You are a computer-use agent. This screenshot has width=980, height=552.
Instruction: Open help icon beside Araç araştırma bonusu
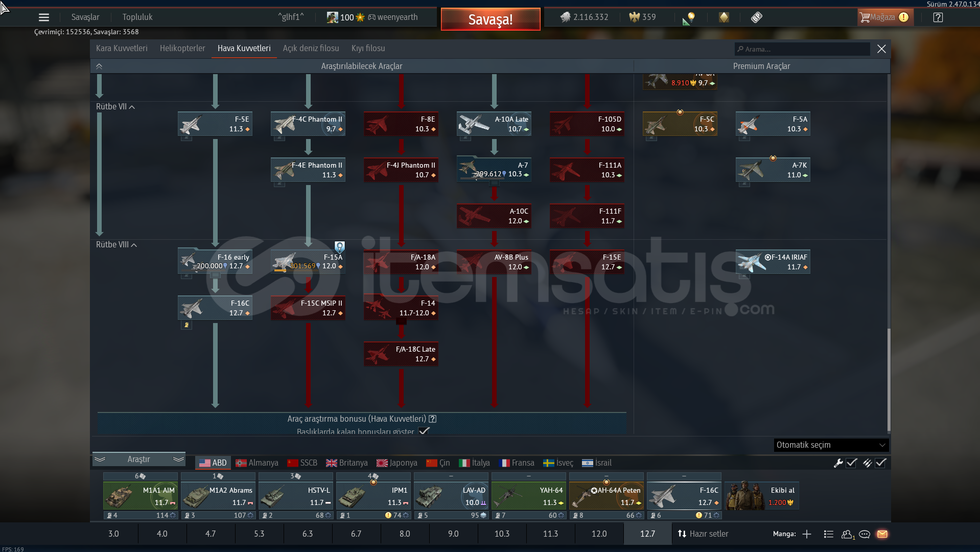(433, 419)
